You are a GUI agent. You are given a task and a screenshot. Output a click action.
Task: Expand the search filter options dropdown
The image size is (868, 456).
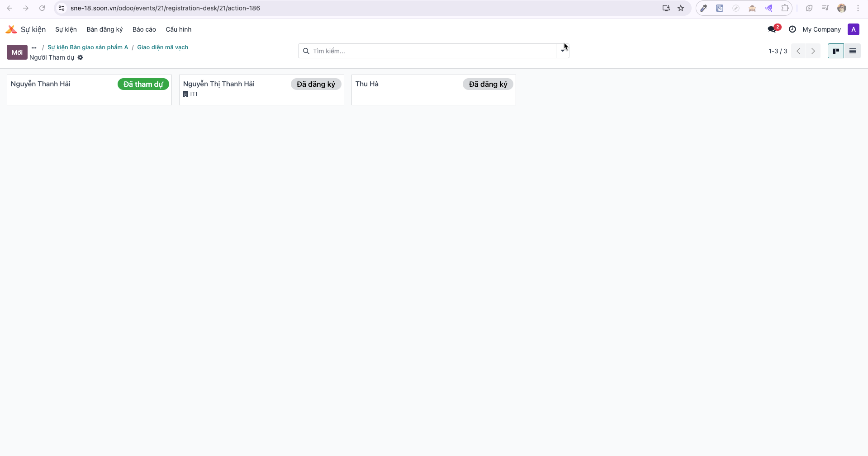click(562, 51)
